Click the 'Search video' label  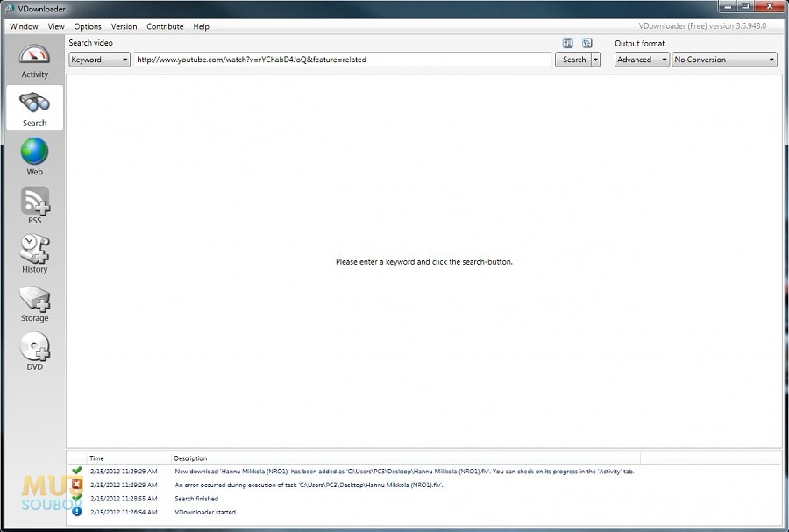[90, 43]
